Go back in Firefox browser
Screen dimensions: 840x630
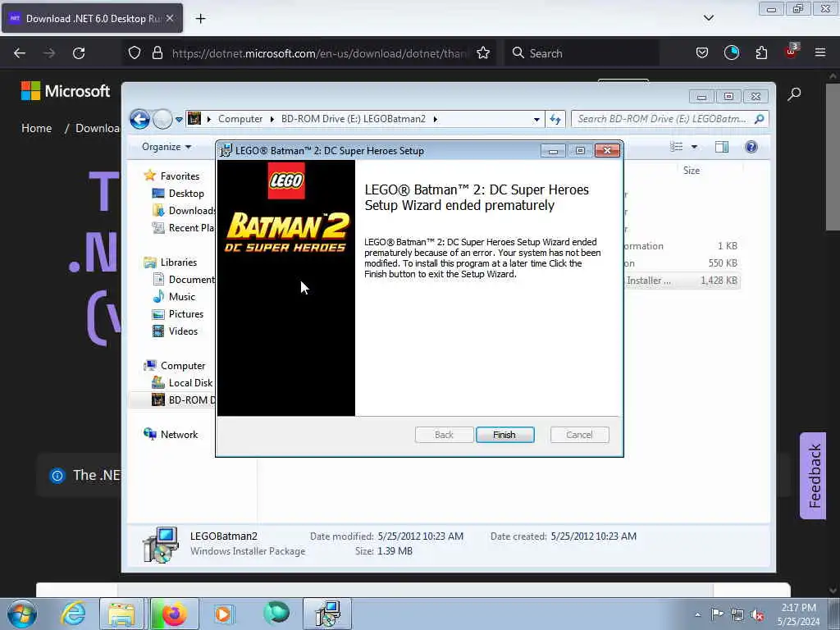click(x=20, y=53)
